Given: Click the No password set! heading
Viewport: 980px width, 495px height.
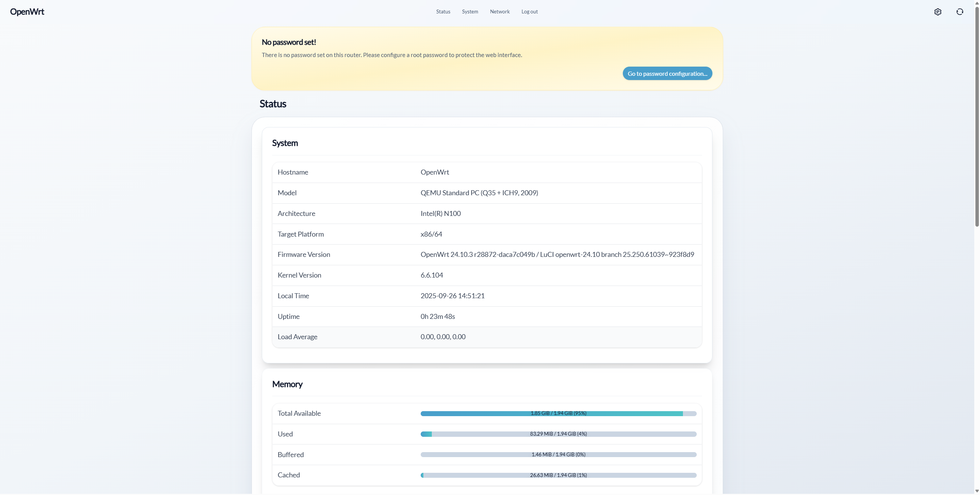Looking at the screenshot, I should [x=289, y=42].
